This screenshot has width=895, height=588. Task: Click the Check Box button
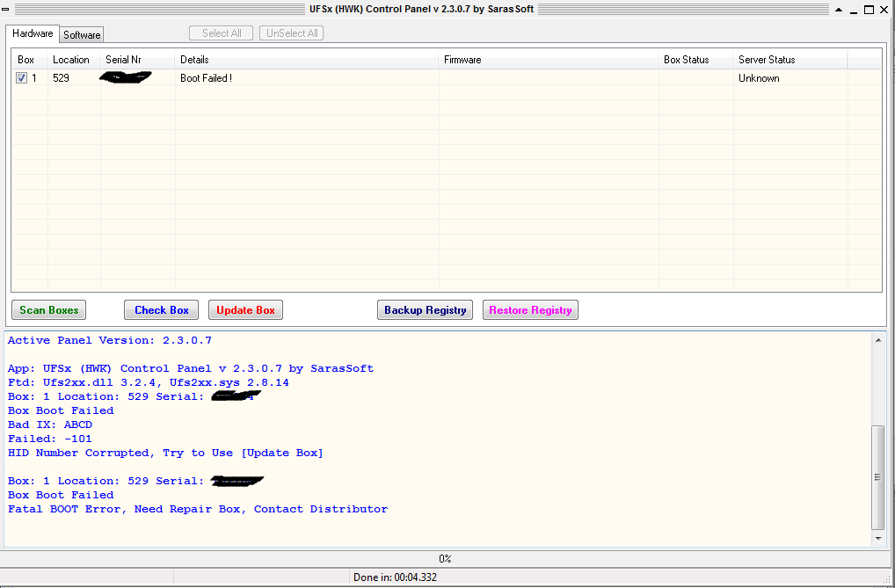tap(162, 310)
